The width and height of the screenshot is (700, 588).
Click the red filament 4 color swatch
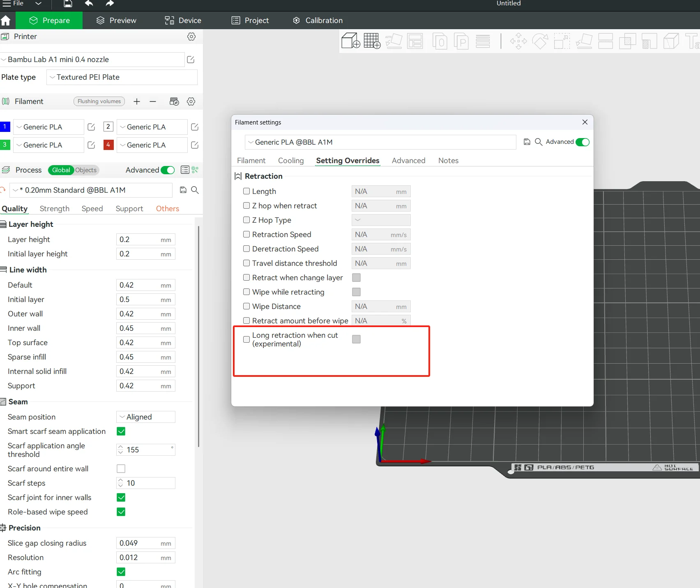(x=108, y=145)
